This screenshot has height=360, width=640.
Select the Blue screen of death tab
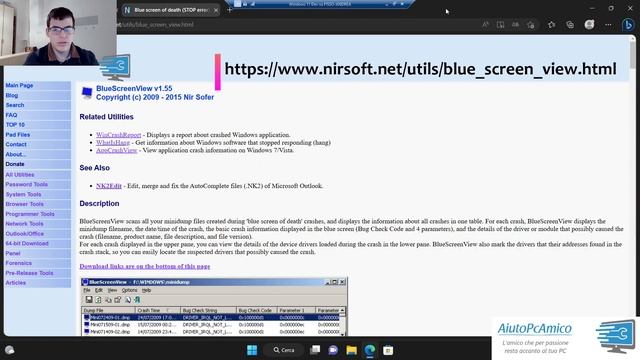(x=171, y=10)
